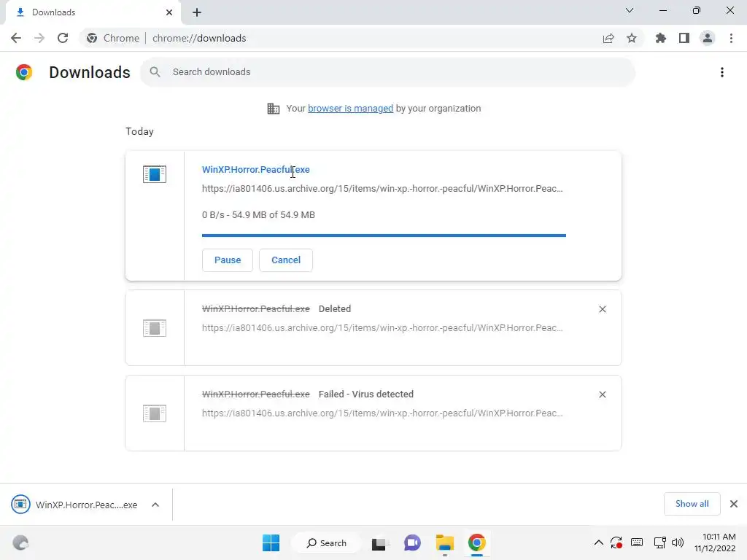
Task: Click the magnifier icon in search downloads
Action: click(x=155, y=72)
